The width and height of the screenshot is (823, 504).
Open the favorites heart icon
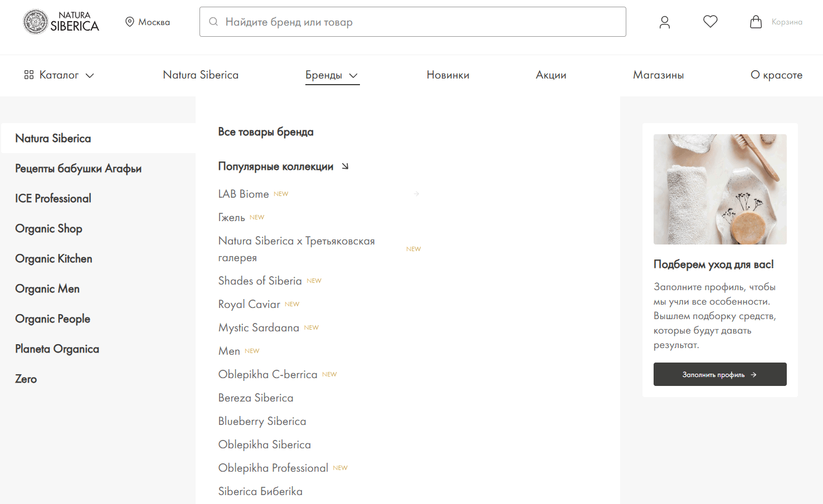(710, 22)
